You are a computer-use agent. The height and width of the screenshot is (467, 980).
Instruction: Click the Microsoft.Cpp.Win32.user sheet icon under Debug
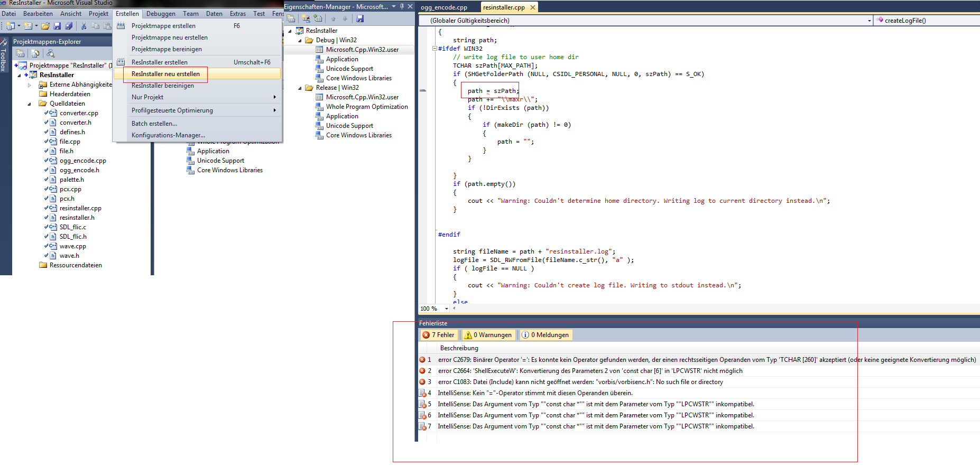319,50
